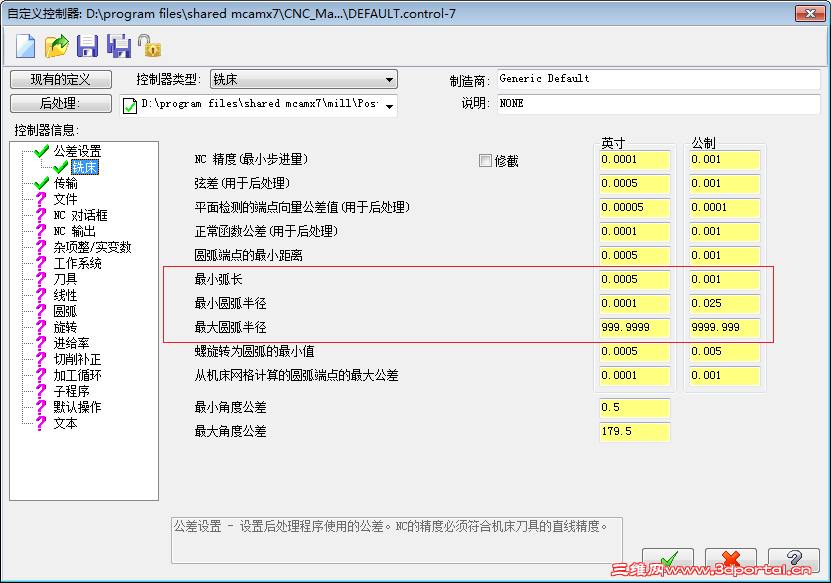This screenshot has width=831, height=583.
Task: Click the inch 圆弧端点的最小距离 field
Action: pos(634,255)
